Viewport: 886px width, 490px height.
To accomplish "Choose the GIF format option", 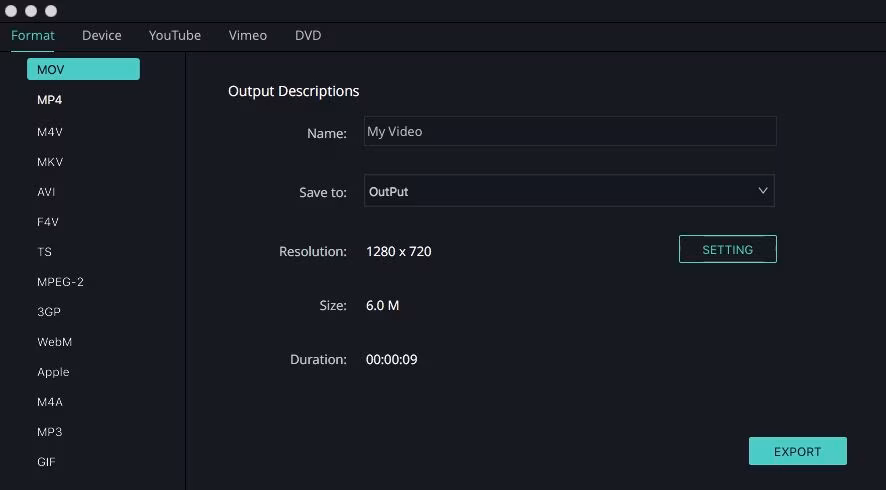I will (46, 462).
